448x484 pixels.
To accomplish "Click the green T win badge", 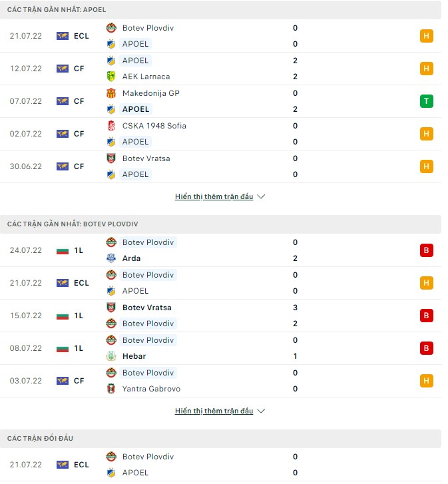I will tap(427, 101).
